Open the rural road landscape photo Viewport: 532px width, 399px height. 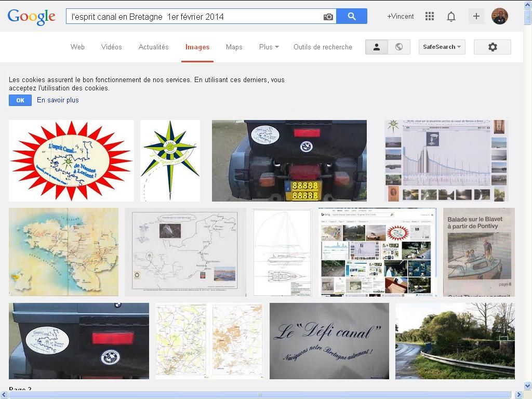pos(455,341)
